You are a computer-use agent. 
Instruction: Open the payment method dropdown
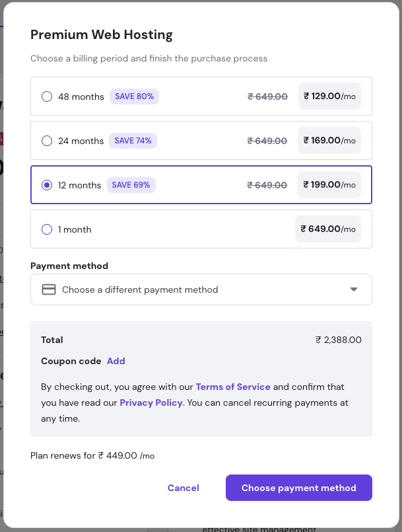(201, 289)
